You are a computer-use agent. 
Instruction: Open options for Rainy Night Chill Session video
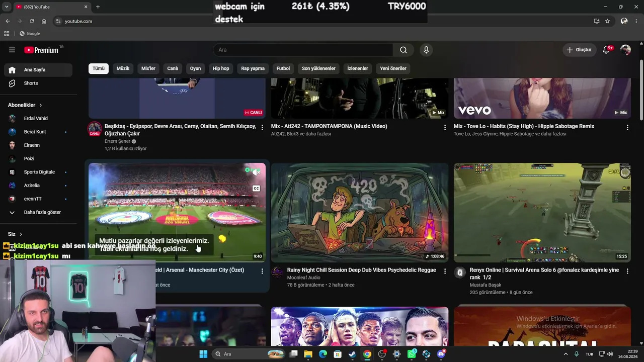pyautogui.click(x=445, y=271)
